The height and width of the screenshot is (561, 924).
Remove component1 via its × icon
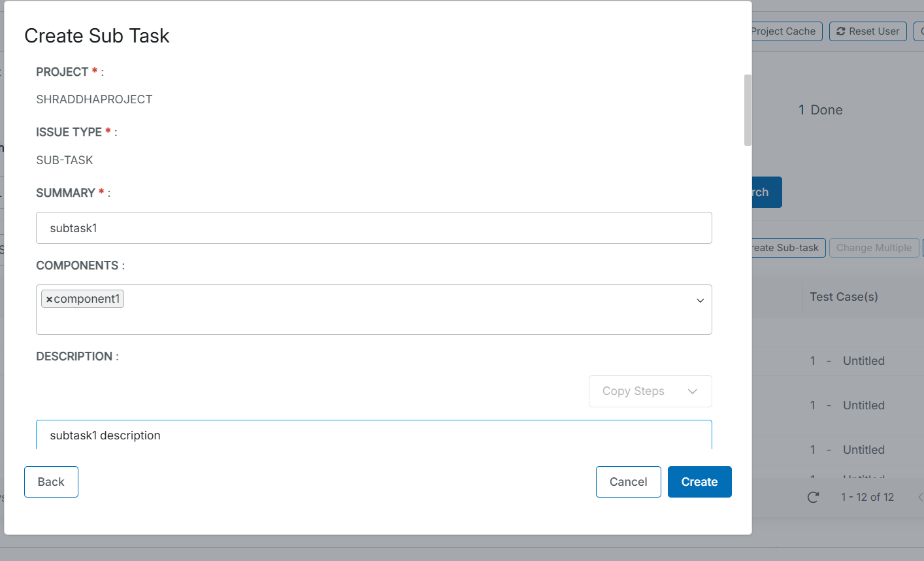[50, 298]
